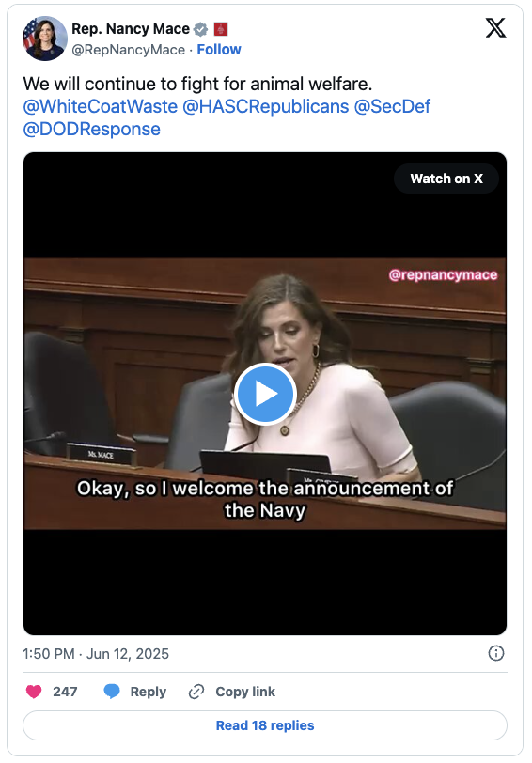The image size is (532, 763).
Task: Click Read 18 replies button
Action: 265,725
